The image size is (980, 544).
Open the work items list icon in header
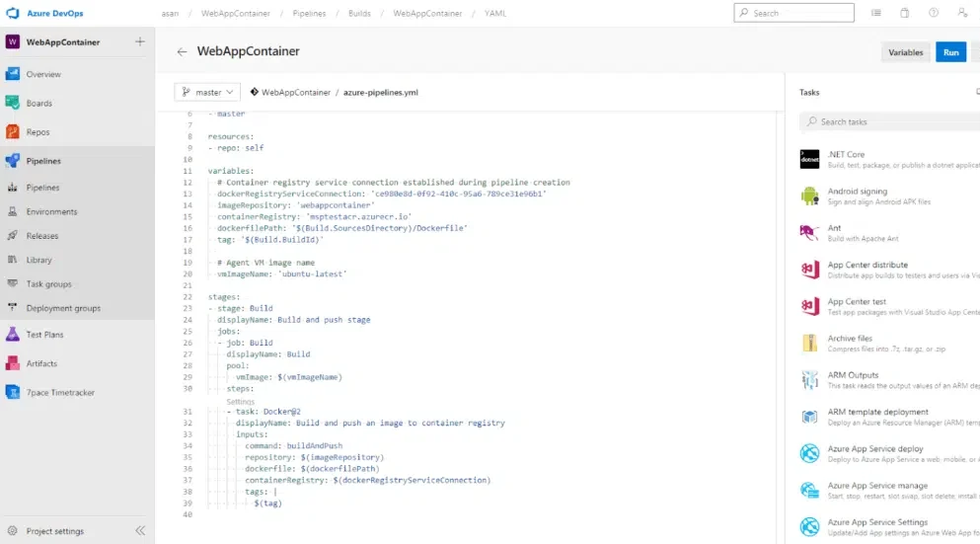click(x=876, y=13)
